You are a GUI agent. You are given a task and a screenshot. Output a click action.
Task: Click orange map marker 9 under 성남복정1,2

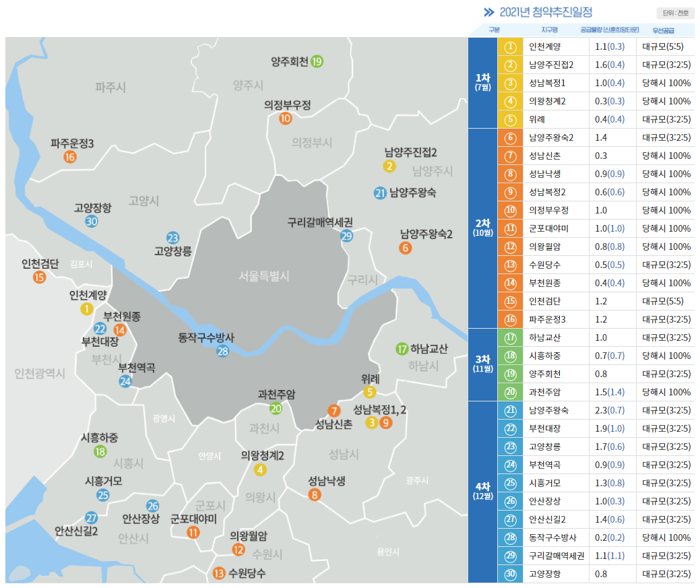coord(386,422)
